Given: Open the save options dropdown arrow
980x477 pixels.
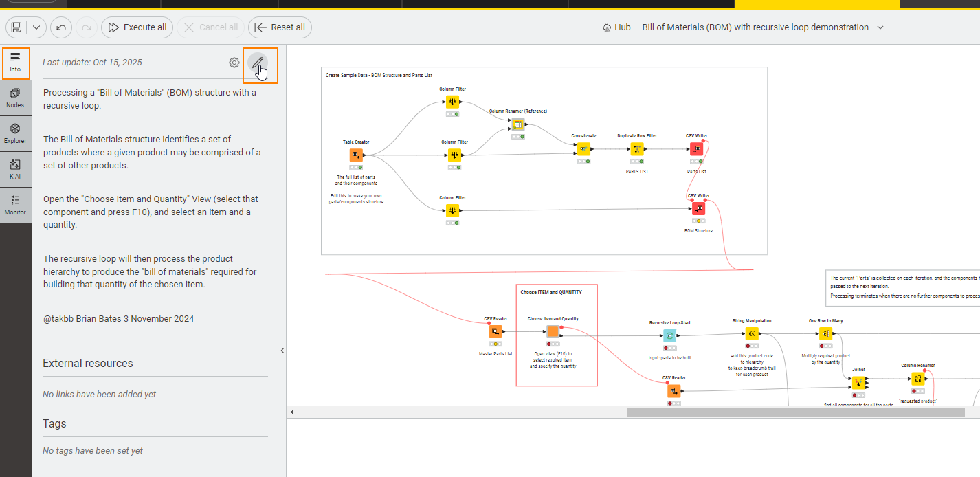Looking at the screenshot, I should click(36, 27).
